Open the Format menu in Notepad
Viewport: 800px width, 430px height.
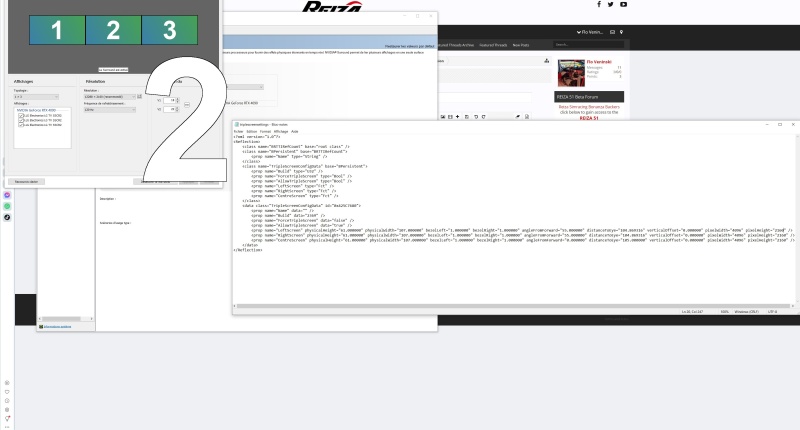pos(264,132)
